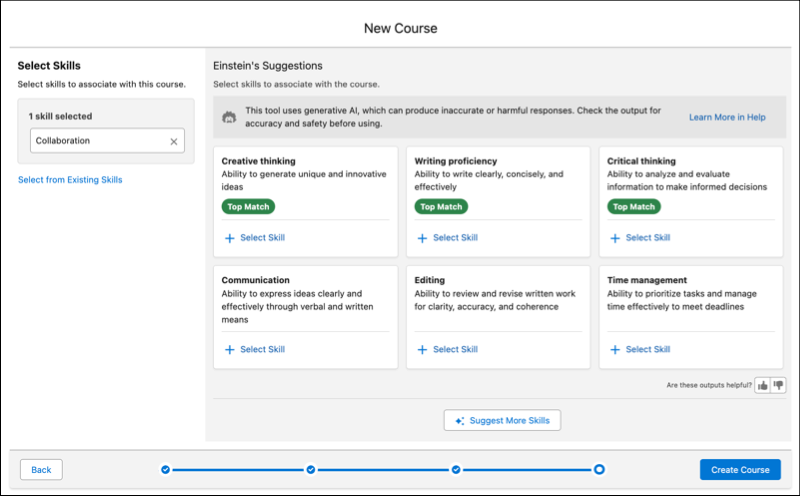Click the Top Match badge on Writing proficiency
Screen dimensions: 800x496
[x=441, y=207]
